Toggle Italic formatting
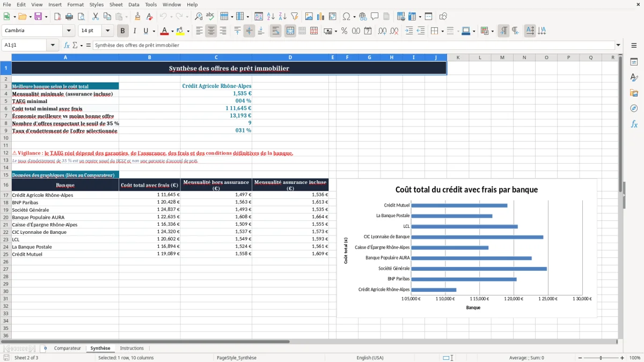 tap(135, 31)
